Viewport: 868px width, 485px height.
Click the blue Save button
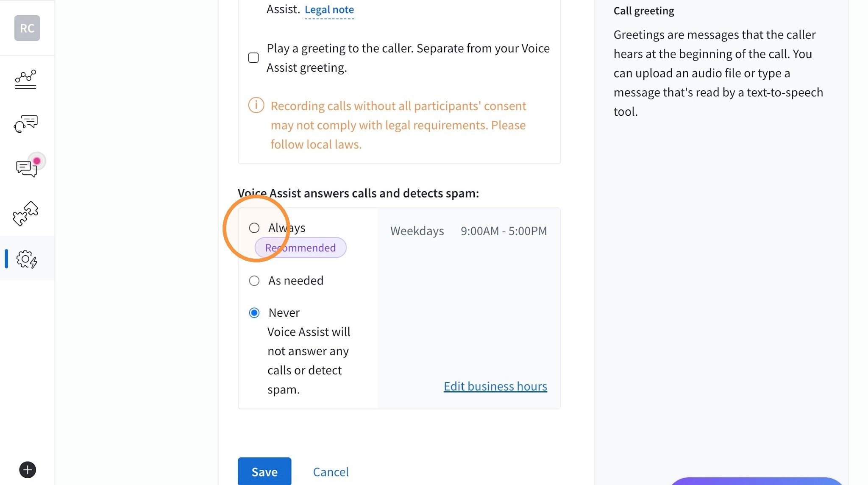(x=264, y=471)
